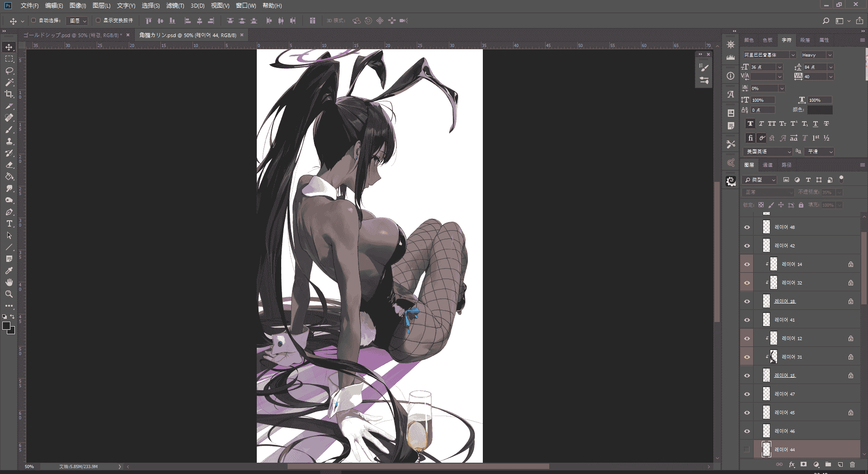Open the 图像(I) menu
The image size is (868, 474).
[x=78, y=5]
